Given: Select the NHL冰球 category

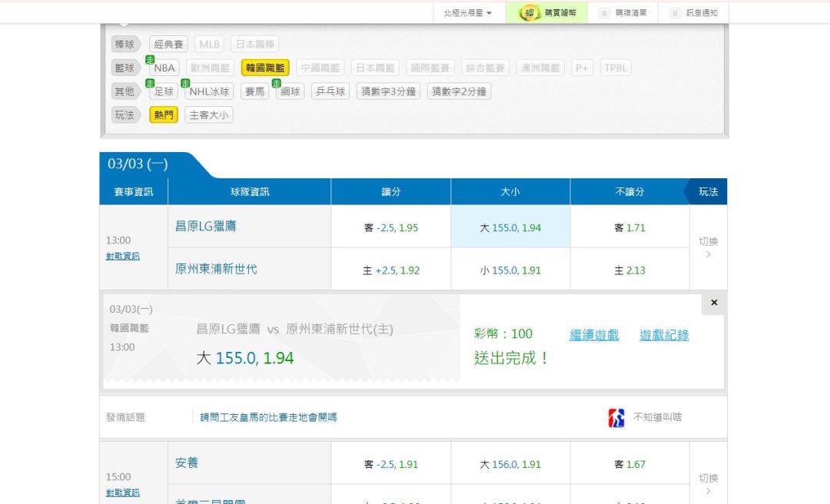Looking at the screenshot, I should click(210, 91).
